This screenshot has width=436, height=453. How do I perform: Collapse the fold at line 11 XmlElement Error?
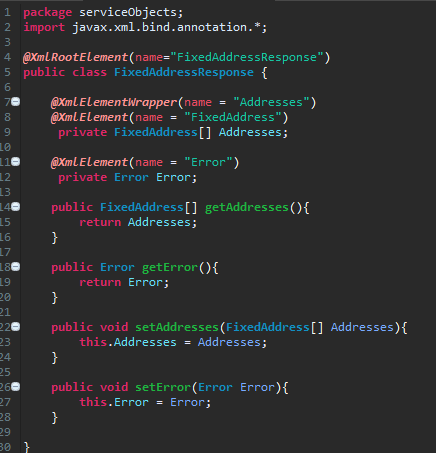16,162
